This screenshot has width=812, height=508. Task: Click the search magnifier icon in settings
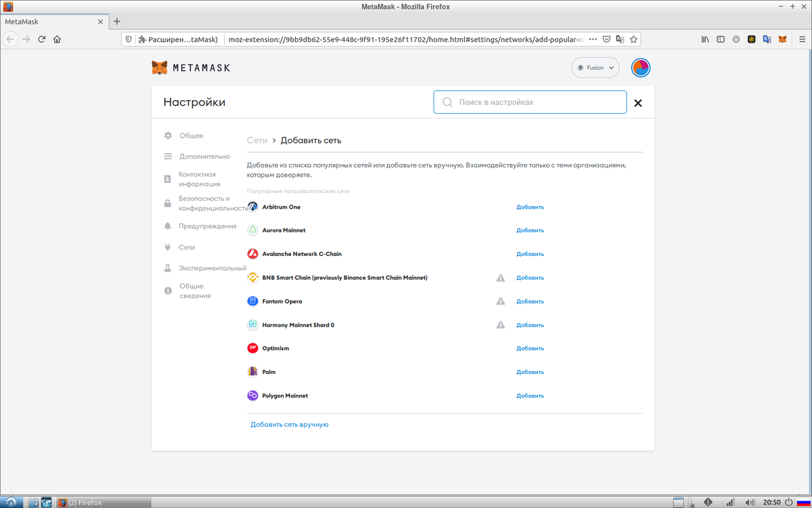(x=447, y=102)
